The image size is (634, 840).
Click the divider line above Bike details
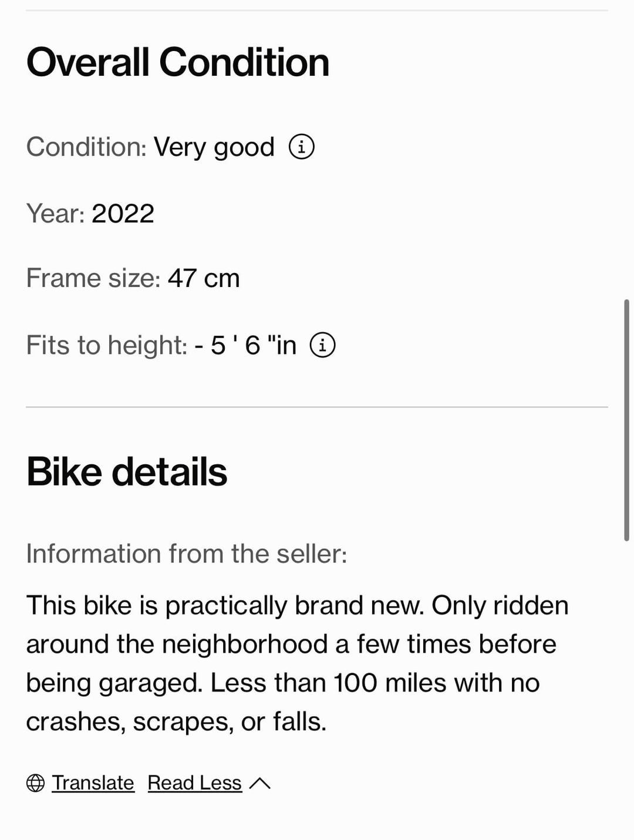point(317,407)
